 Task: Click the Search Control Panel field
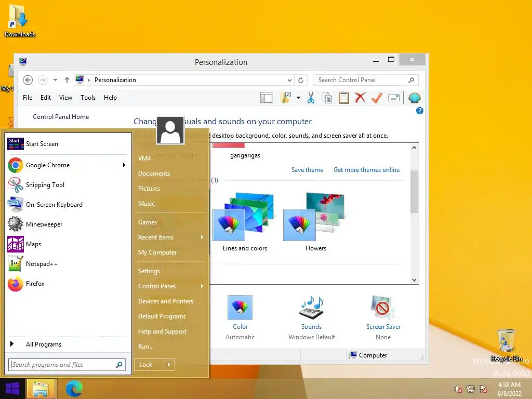[366, 80]
